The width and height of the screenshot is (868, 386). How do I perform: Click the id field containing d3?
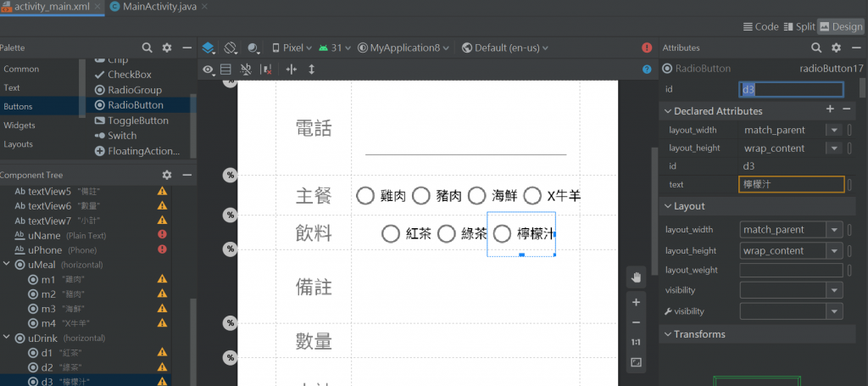tap(791, 90)
